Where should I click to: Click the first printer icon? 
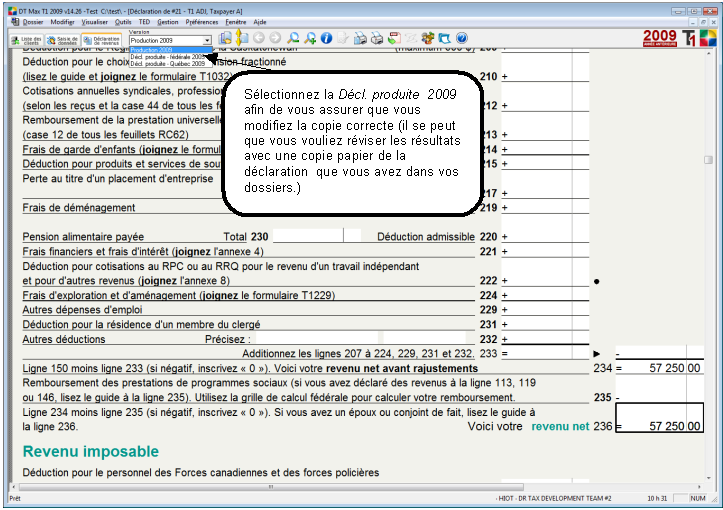(361, 39)
